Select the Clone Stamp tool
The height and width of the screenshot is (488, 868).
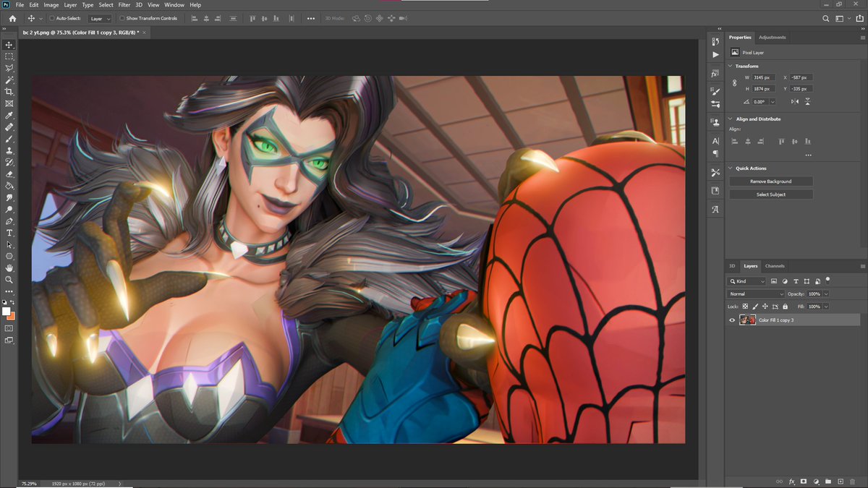pyautogui.click(x=9, y=150)
